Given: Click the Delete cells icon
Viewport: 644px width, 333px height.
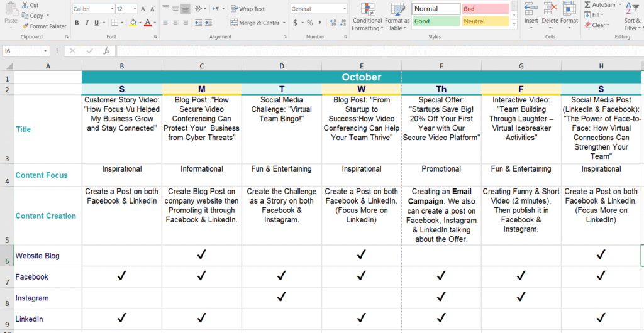Looking at the screenshot, I should (x=550, y=8).
